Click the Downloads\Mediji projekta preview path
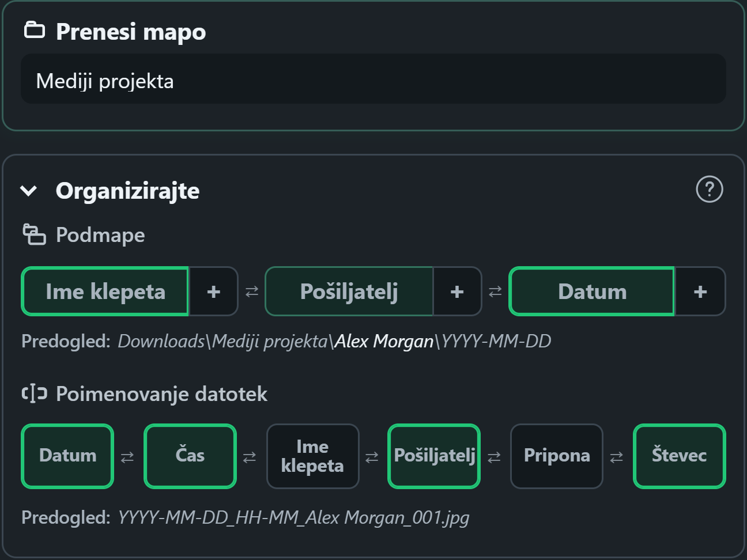 pos(334,341)
